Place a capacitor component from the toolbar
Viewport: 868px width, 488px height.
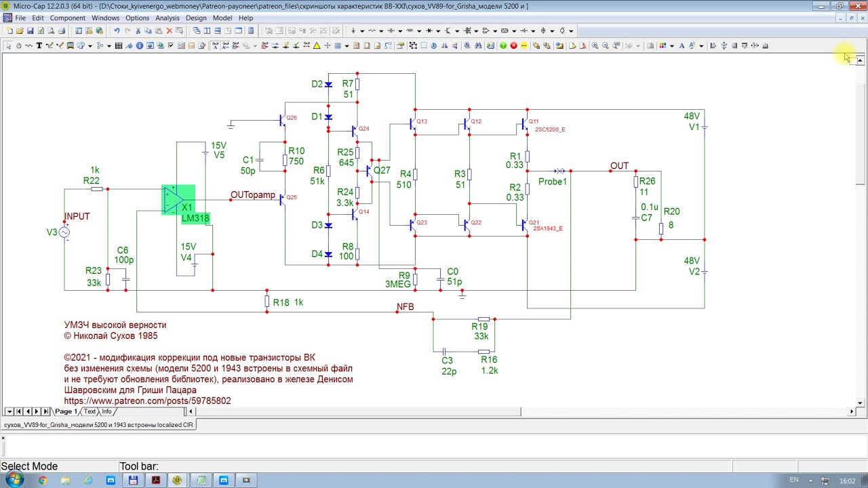tap(391, 30)
